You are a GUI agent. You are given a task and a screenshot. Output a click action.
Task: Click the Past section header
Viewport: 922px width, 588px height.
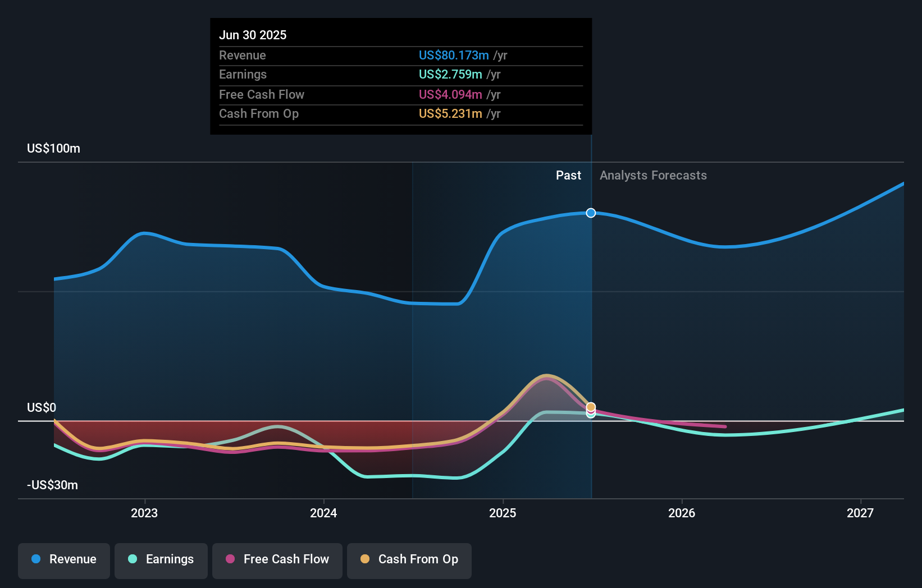pos(569,175)
